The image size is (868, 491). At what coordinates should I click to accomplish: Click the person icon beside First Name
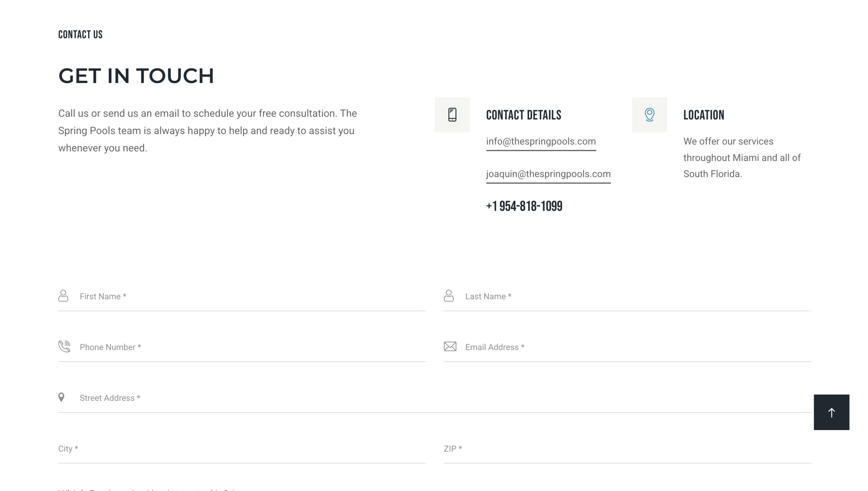[x=63, y=295]
